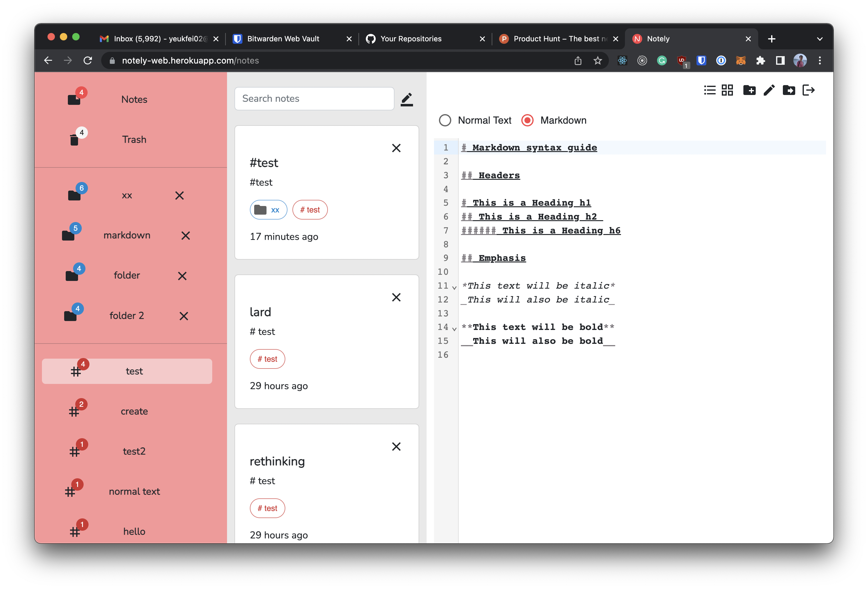Open the folder 2 item
The width and height of the screenshot is (868, 589).
coord(126,315)
